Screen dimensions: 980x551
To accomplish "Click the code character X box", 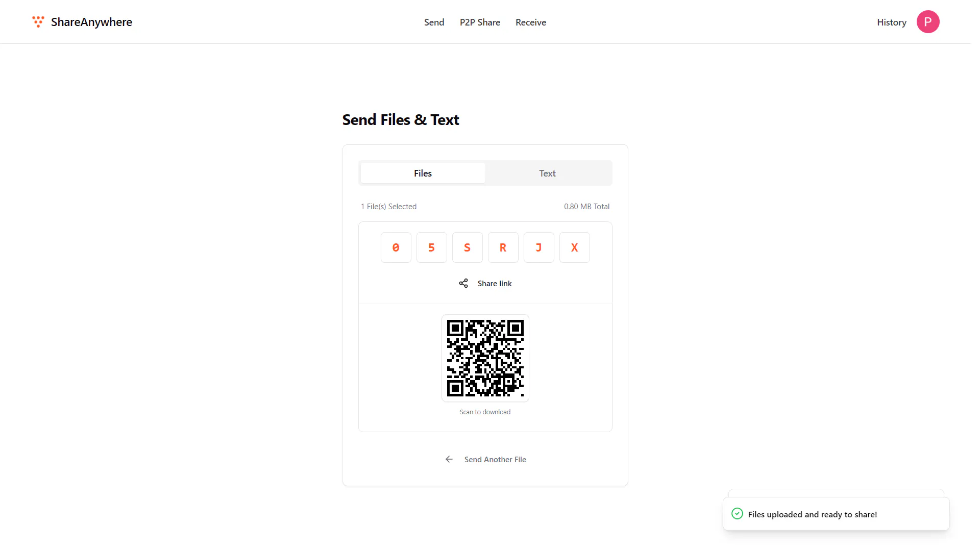I will pos(575,247).
